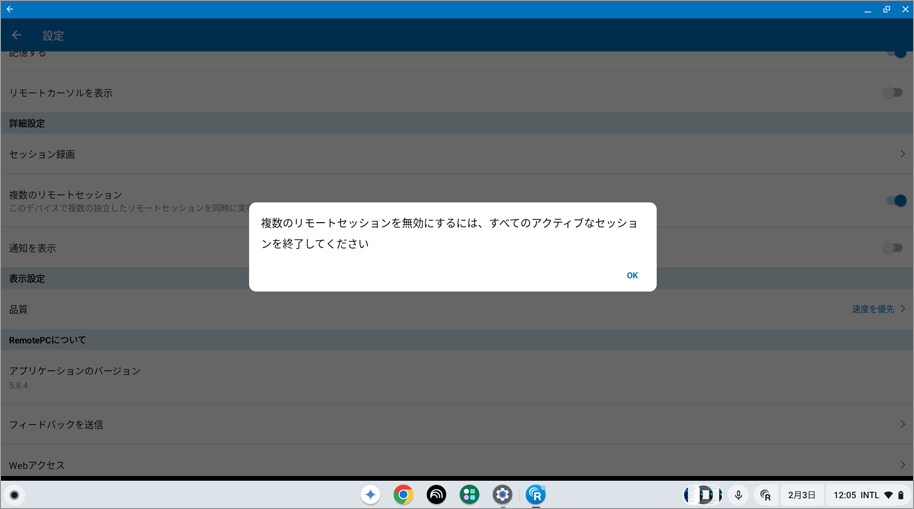The width and height of the screenshot is (914, 509).
Task: Click version number 5.8.4
Action: [19, 385]
